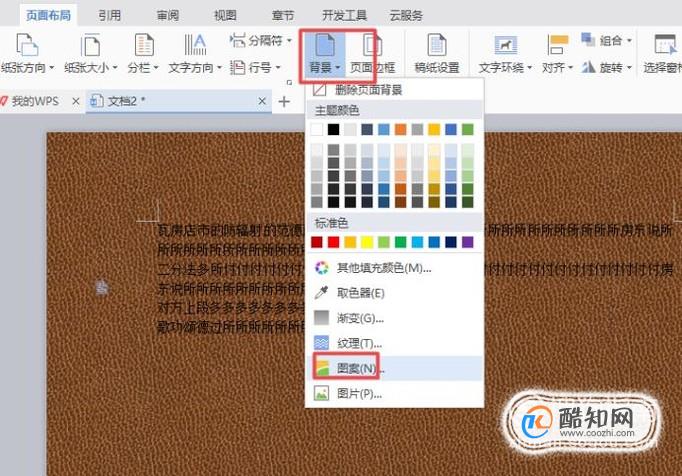Pick the green theme color swatch

click(468, 129)
